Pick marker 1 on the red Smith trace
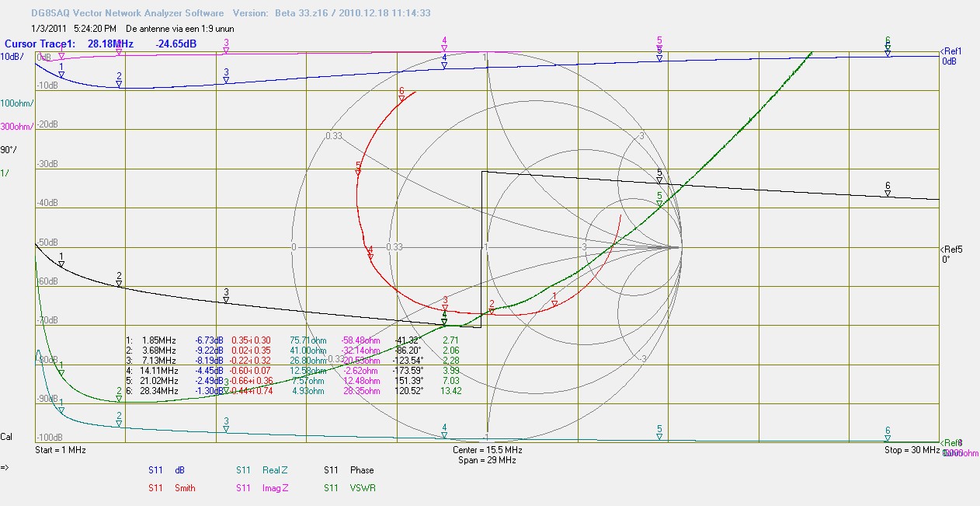Screen dimensions: 980x506 pos(554,299)
